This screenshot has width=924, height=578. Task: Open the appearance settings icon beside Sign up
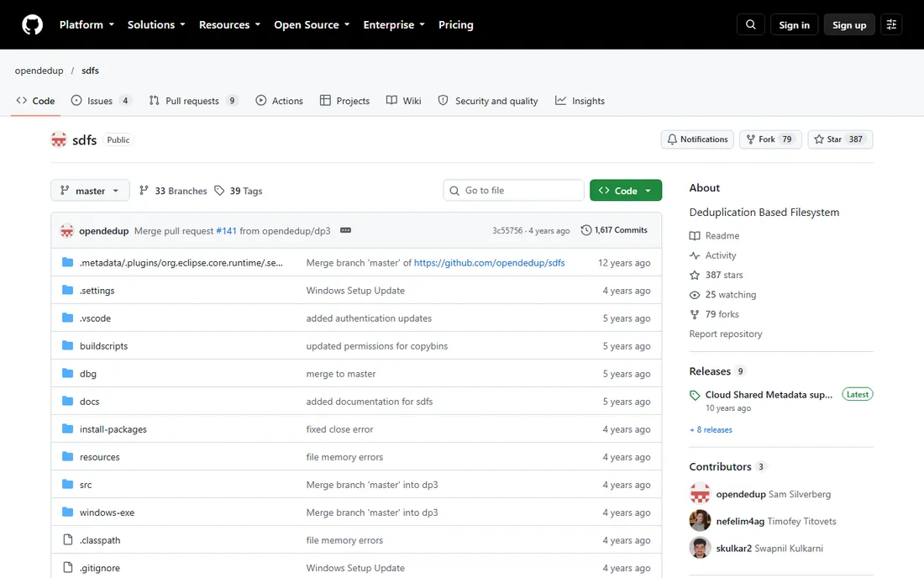(891, 24)
